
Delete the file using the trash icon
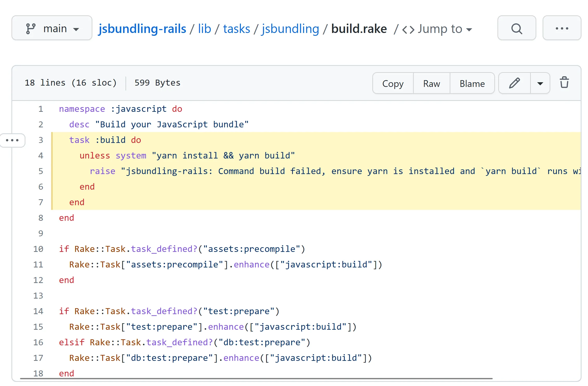tap(564, 82)
